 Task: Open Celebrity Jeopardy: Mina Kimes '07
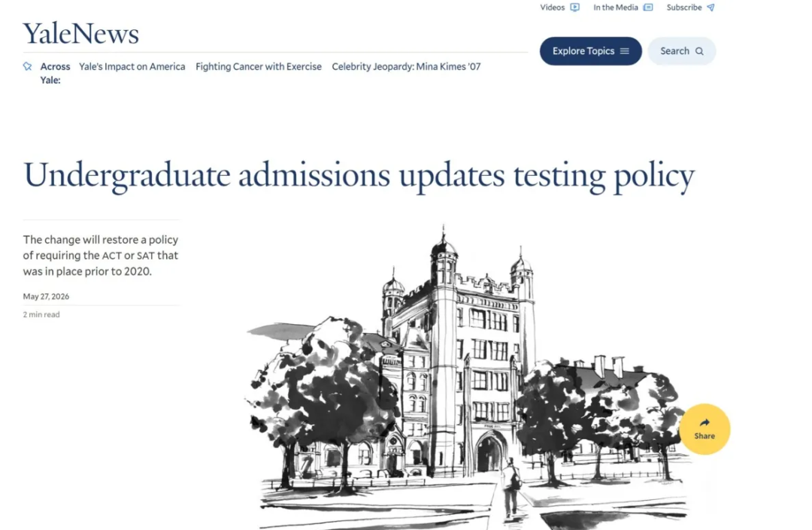coord(407,66)
